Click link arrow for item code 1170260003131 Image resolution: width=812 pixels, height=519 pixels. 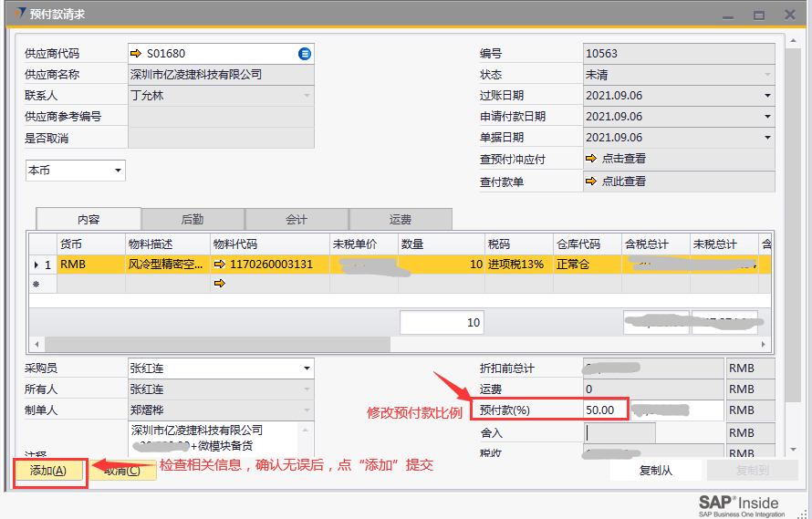tap(219, 265)
